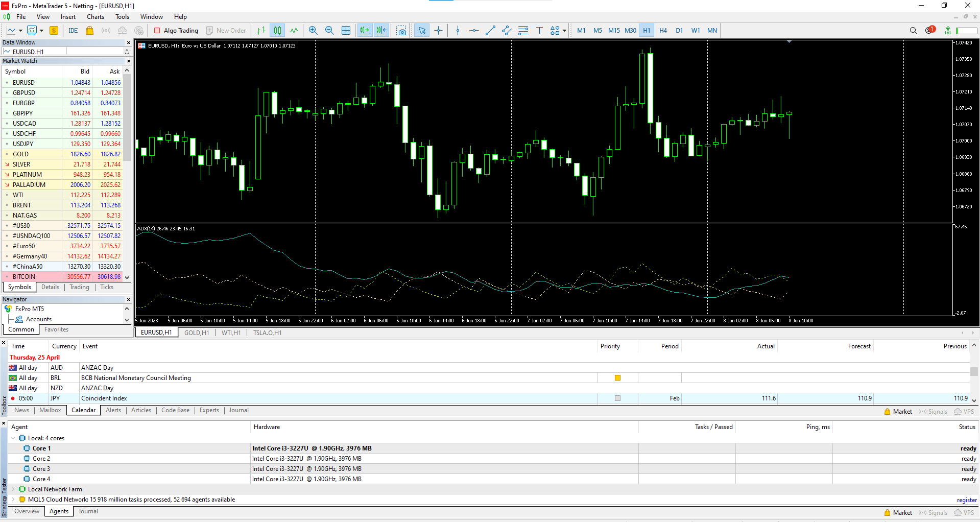
Task: Tile the open chart windows
Action: click(x=346, y=30)
